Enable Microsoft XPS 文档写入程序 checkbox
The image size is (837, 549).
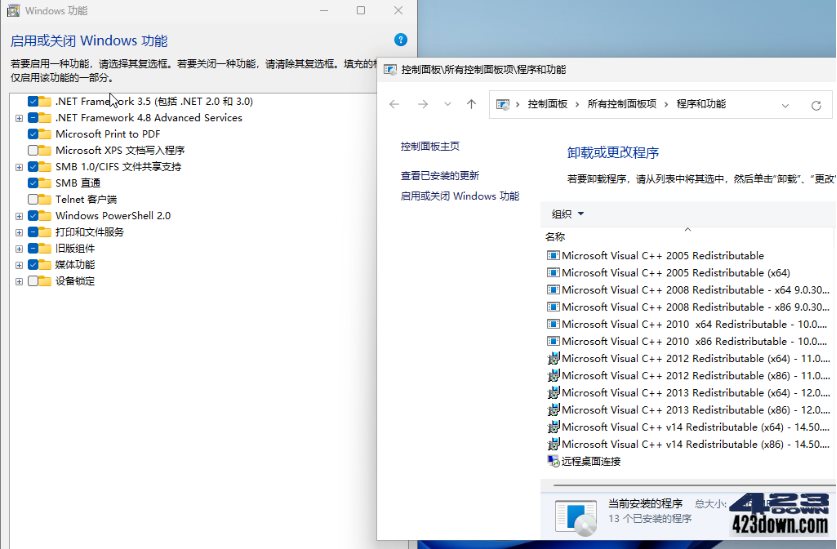click(x=33, y=150)
